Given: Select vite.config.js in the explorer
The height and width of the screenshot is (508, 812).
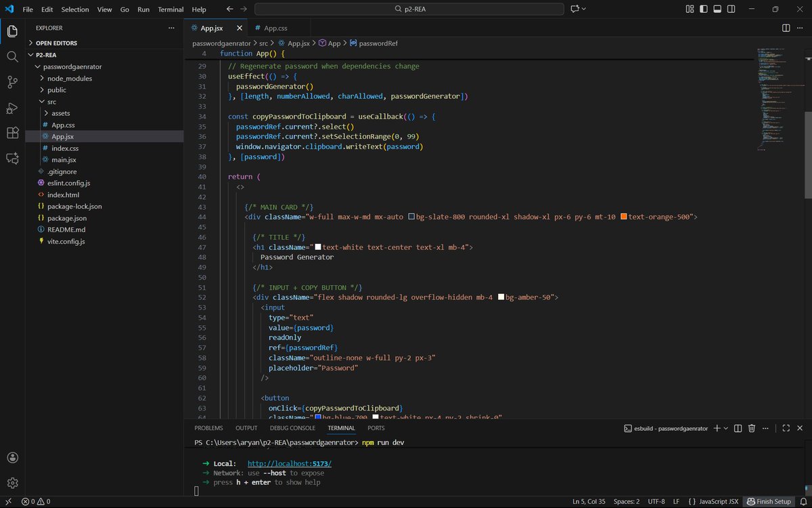Looking at the screenshot, I should 105,241.
